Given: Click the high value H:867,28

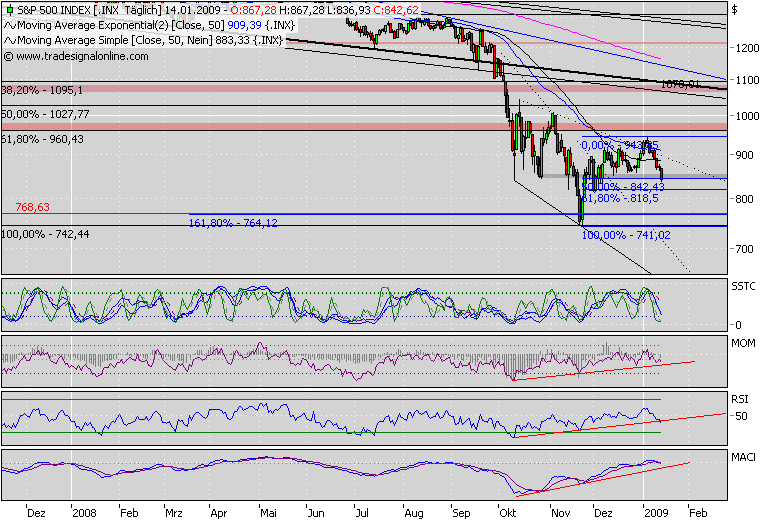Looking at the screenshot, I should coord(302,10).
